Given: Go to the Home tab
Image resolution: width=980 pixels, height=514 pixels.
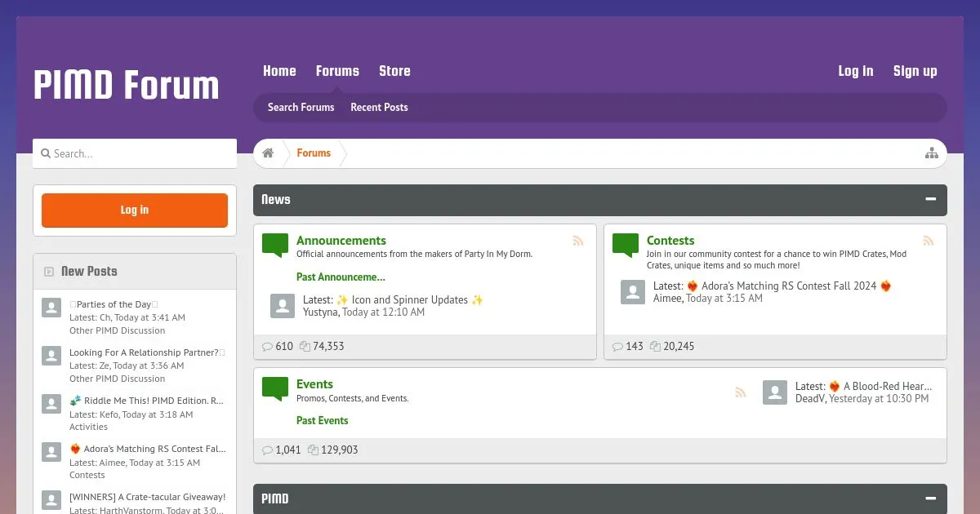Looking at the screenshot, I should [x=279, y=71].
